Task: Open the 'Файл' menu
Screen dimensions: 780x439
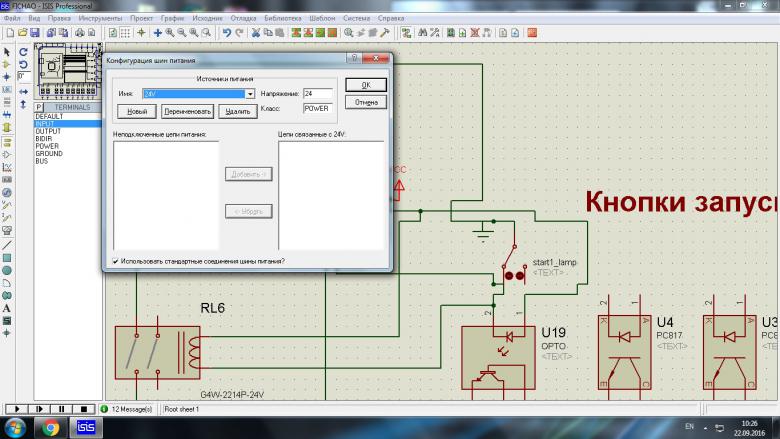Action: 12,18
